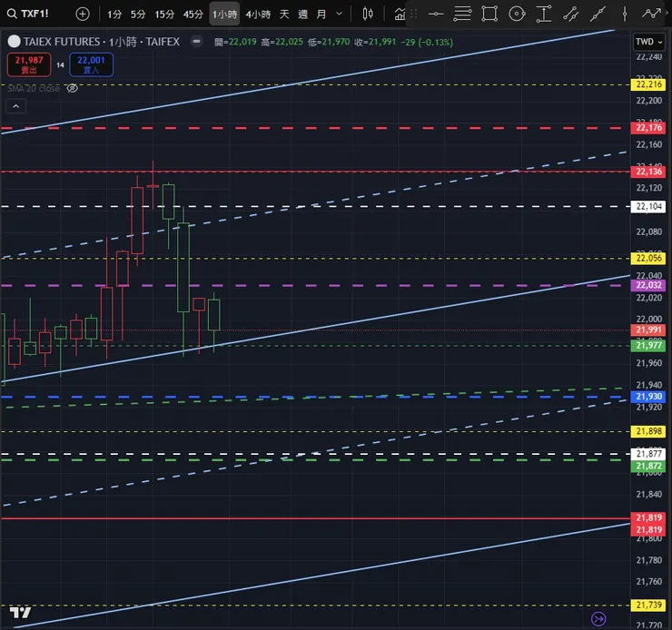Click the market status icon after TAIFEX
The width and height of the screenshot is (672, 630).
pyautogui.click(x=196, y=42)
